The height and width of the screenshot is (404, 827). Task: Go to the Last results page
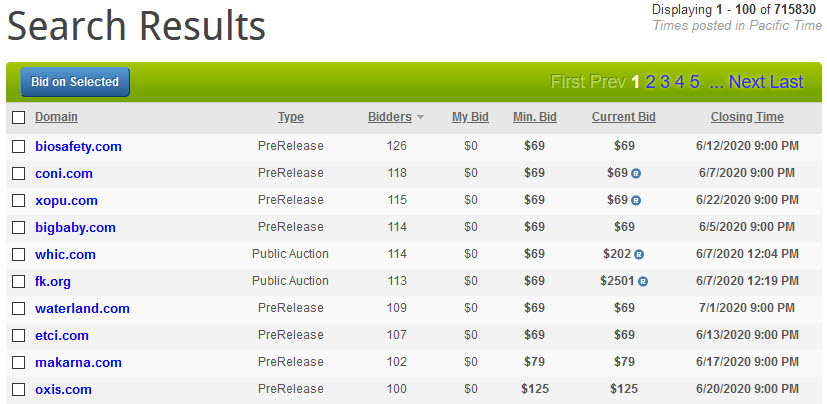[x=786, y=82]
